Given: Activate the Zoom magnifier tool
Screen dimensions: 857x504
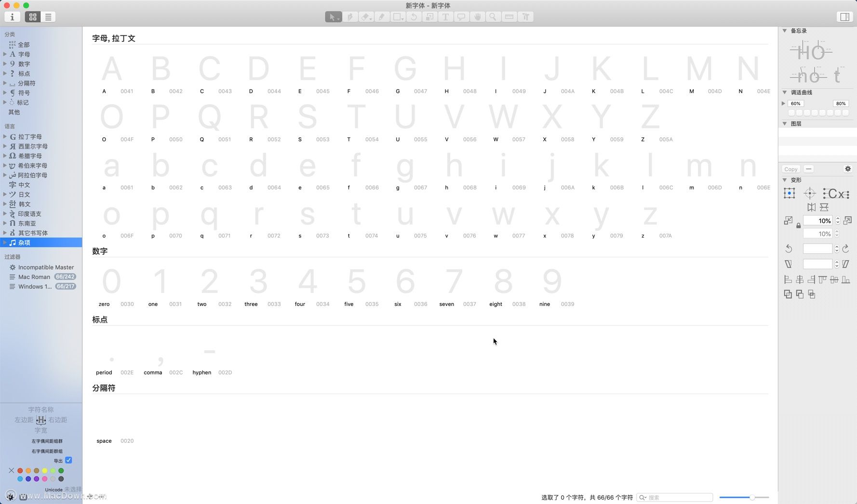Looking at the screenshot, I should [x=493, y=17].
